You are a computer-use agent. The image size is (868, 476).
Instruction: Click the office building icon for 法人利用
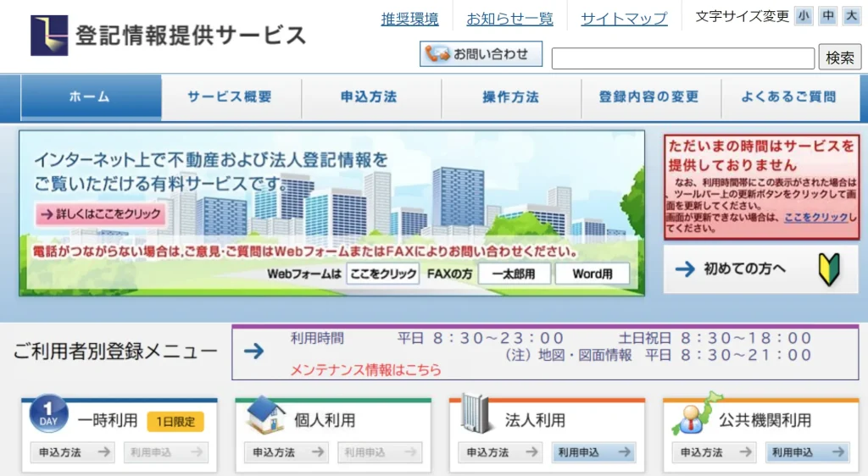tap(477, 413)
